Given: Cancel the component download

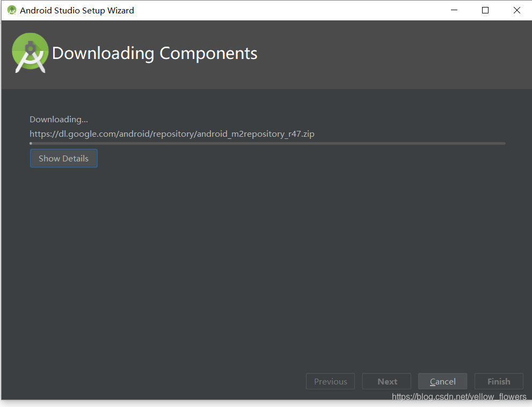Looking at the screenshot, I should coord(442,381).
